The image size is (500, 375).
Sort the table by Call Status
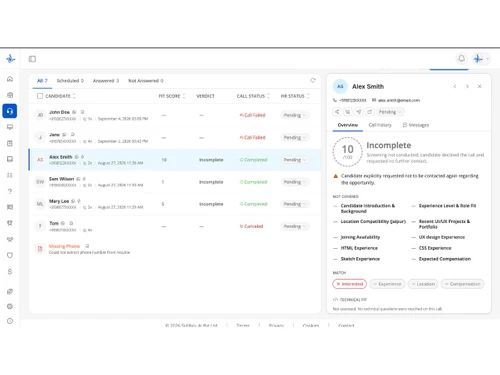click(253, 96)
